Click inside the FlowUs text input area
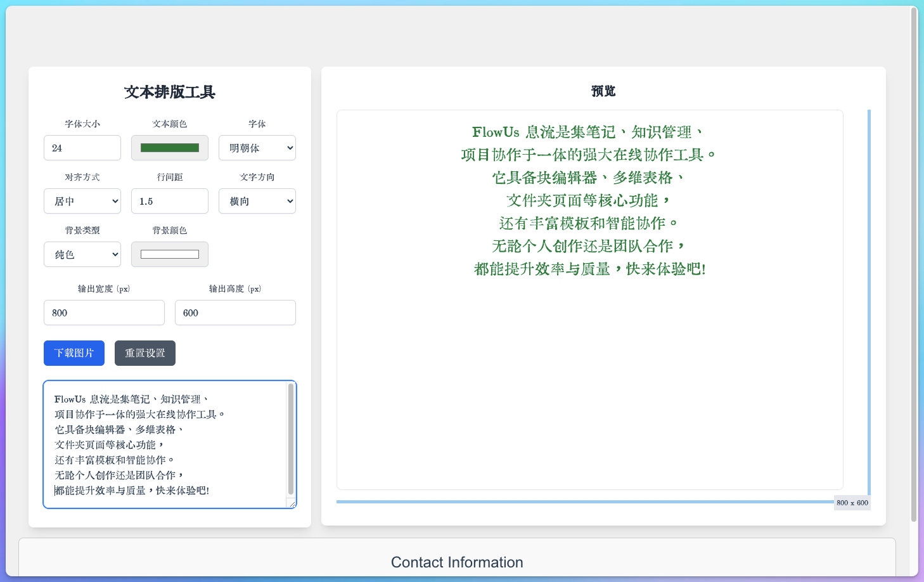 pos(165,444)
